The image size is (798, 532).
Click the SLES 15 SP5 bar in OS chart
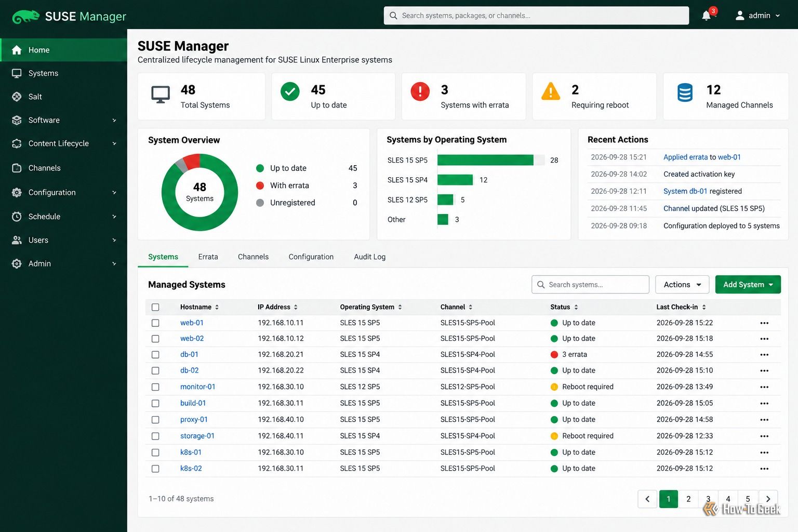pyautogui.click(x=485, y=160)
